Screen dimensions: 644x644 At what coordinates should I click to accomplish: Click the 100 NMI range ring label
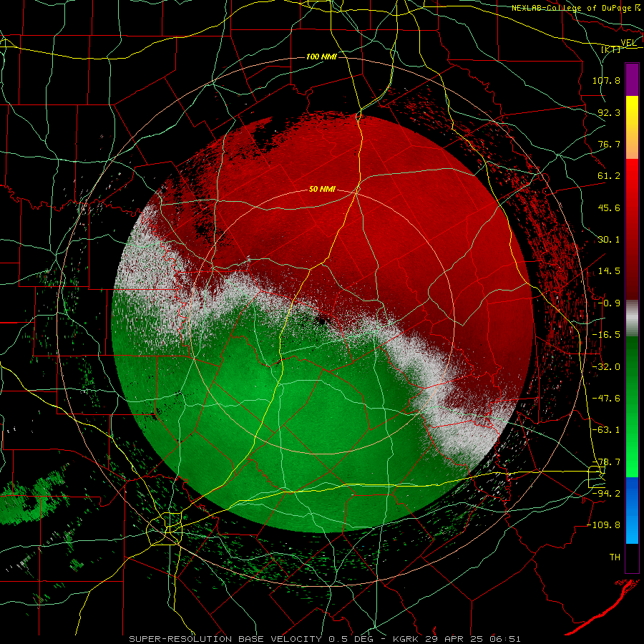point(321,57)
